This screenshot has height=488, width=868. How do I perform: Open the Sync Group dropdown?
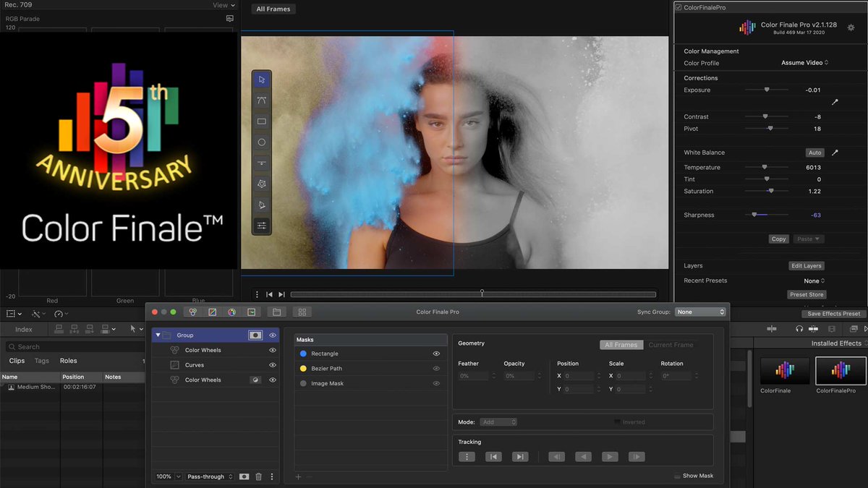699,312
